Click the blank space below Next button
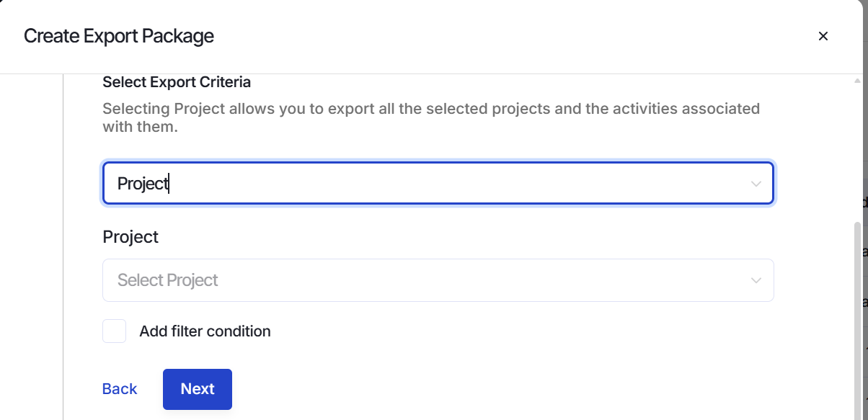Image resolution: width=868 pixels, height=420 pixels. (x=198, y=415)
